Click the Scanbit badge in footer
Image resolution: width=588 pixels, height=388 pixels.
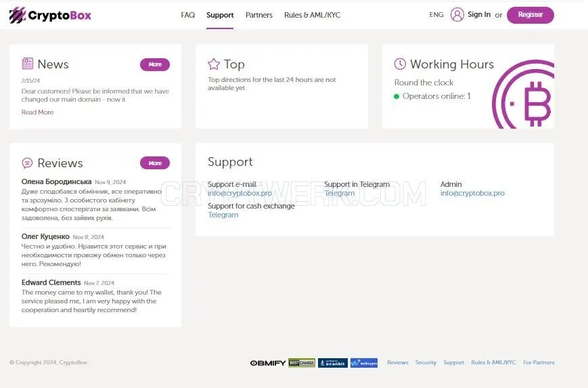click(333, 363)
